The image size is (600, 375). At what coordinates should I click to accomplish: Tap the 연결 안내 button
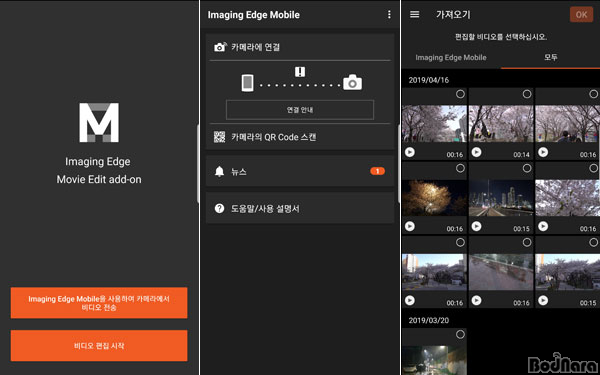coord(300,110)
